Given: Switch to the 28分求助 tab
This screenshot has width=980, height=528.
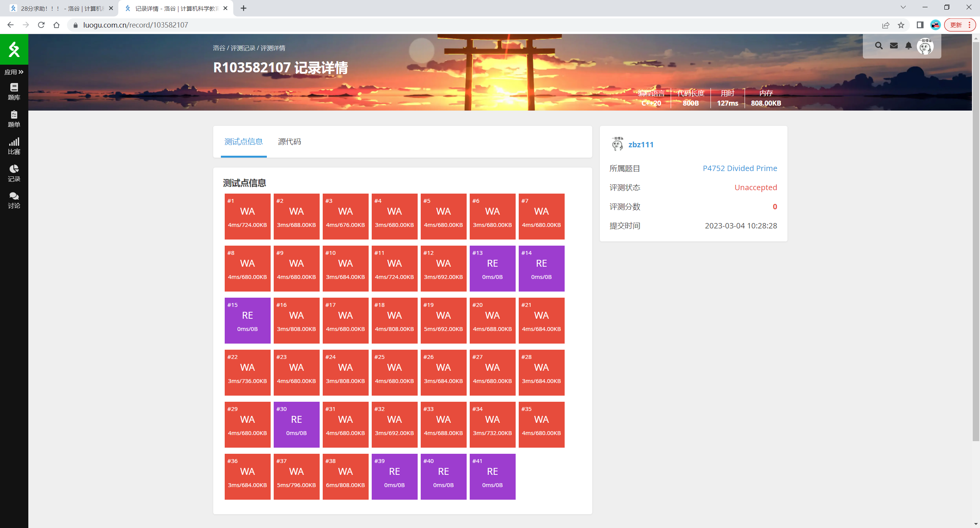Looking at the screenshot, I should (61, 8).
